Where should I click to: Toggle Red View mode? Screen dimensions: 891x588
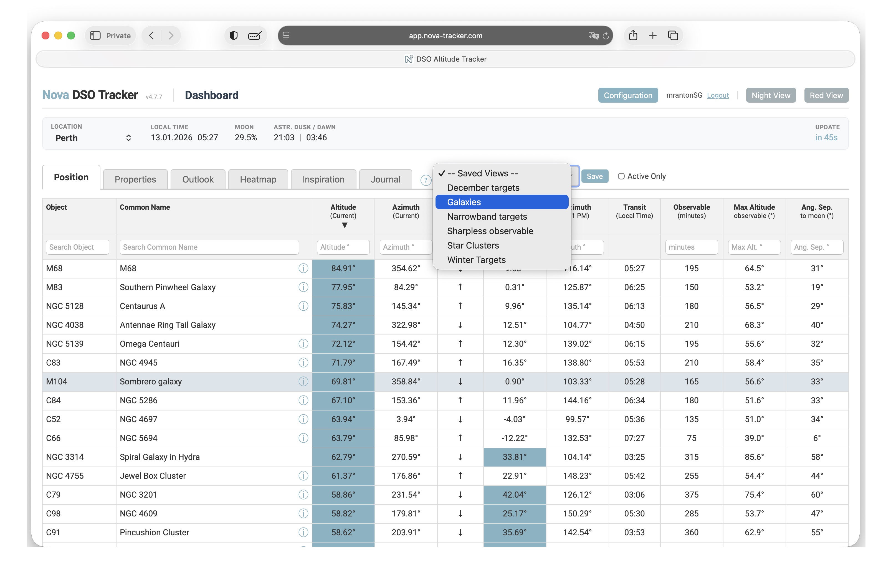pyautogui.click(x=826, y=95)
